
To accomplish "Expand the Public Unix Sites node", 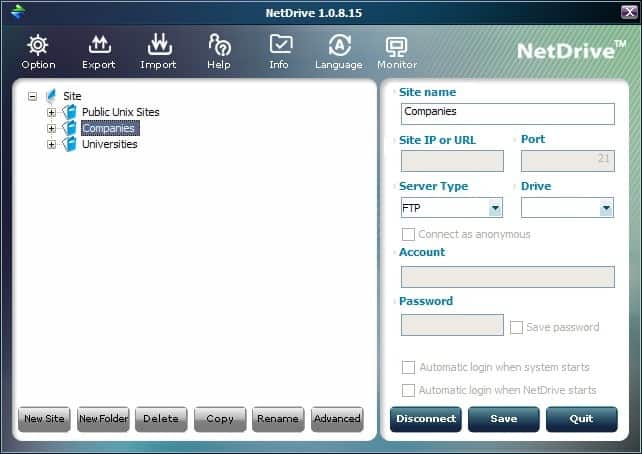I will pos(51,112).
